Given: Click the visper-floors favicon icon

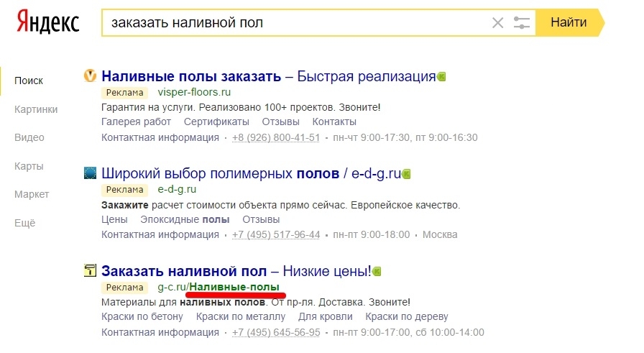Looking at the screenshot, I should pos(91,75).
